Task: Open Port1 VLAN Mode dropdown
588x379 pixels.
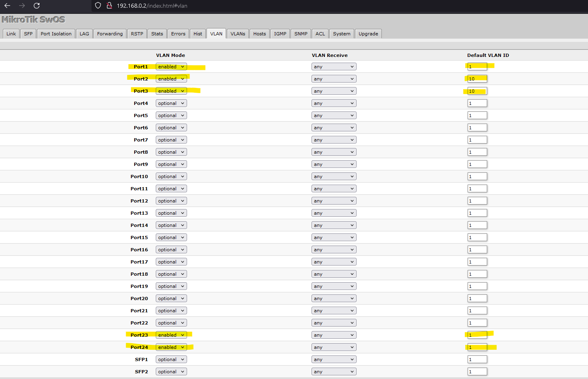Action: coord(171,67)
